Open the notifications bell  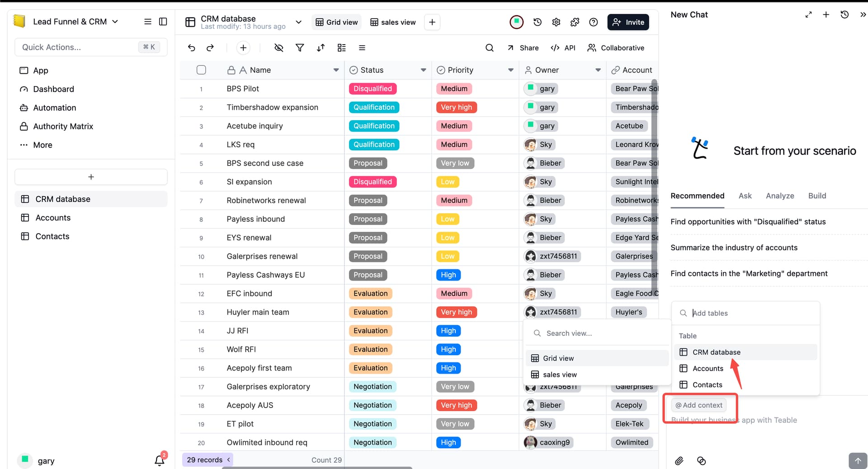pos(159,460)
